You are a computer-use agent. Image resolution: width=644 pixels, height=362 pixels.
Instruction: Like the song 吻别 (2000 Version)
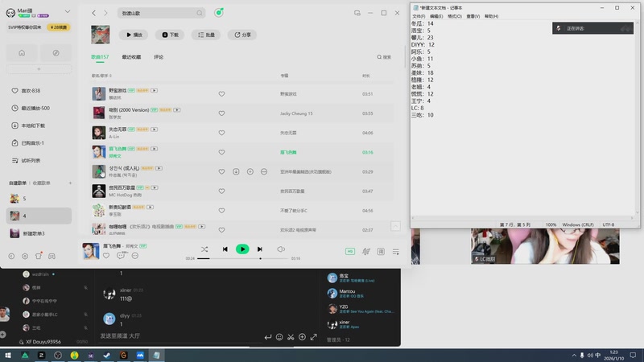pyautogui.click(x=221, y=113)
